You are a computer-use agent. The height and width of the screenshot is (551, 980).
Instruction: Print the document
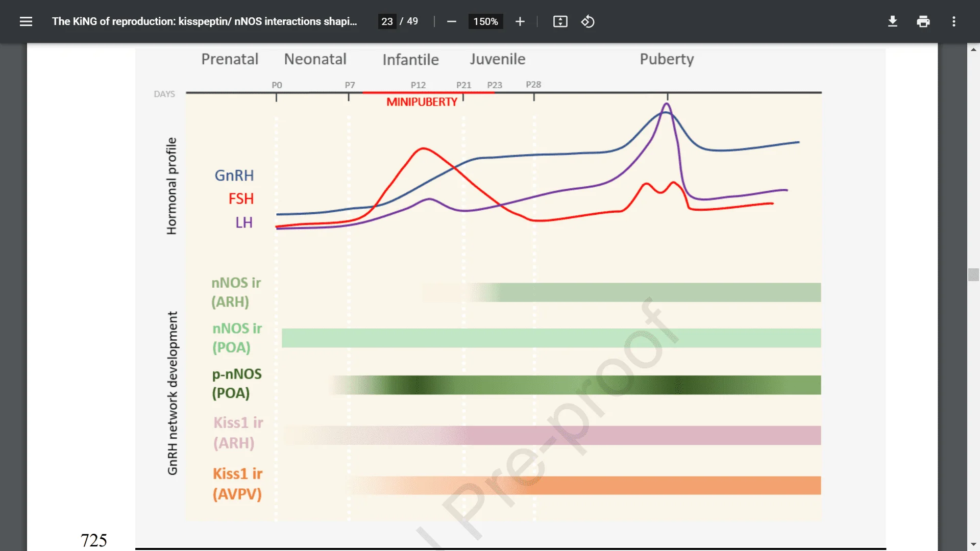click(x=923, y=21)
